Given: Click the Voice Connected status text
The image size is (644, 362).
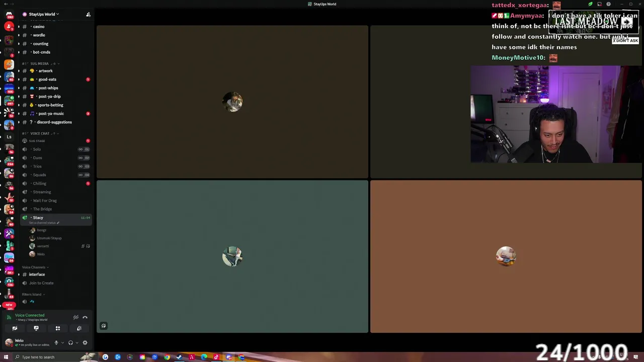Looking at the screenshot, I should coord(30,315).
